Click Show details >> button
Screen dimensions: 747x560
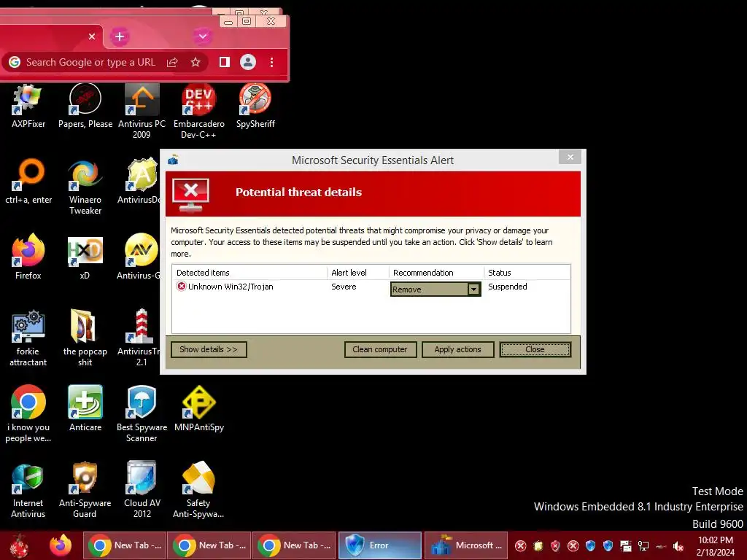(209, 349)
